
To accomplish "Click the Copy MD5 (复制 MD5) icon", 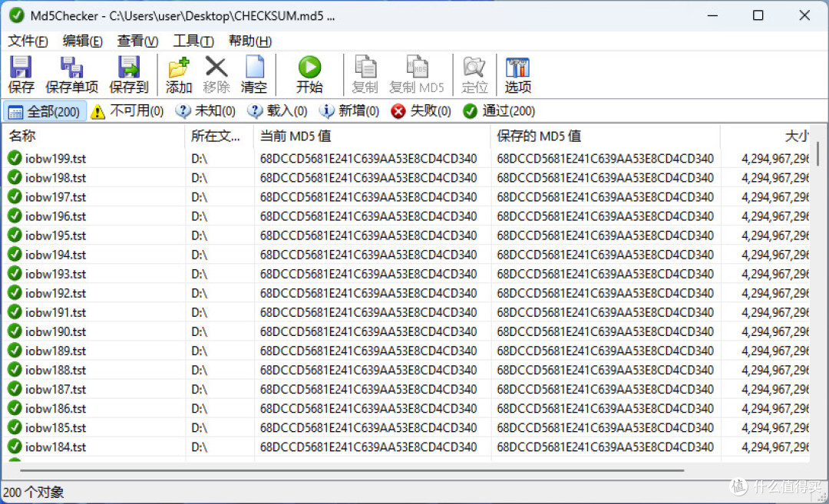I will coord(417,68).
